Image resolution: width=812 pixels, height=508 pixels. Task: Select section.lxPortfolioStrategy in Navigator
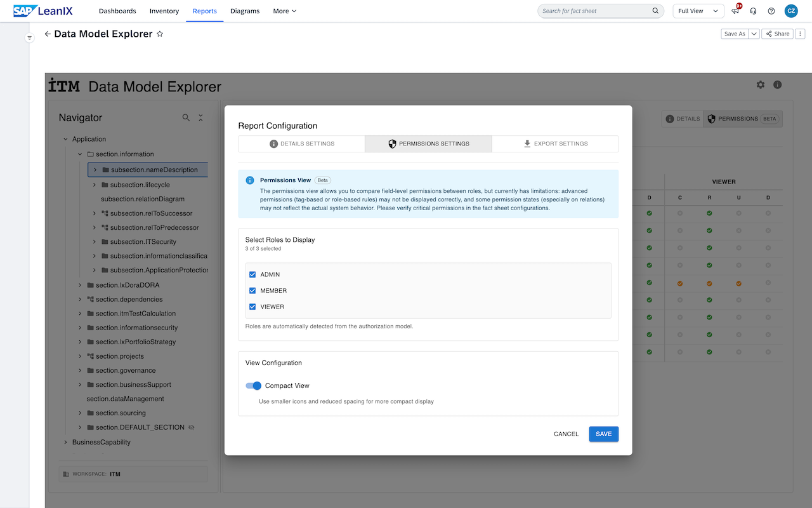pyautogui.click(x=136, y=342)
